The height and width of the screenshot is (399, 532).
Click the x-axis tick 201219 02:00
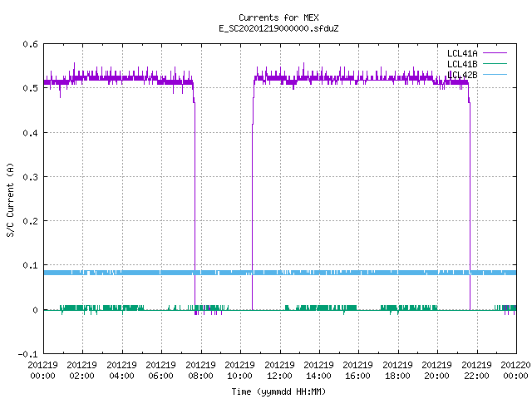(x=81, y=370)
